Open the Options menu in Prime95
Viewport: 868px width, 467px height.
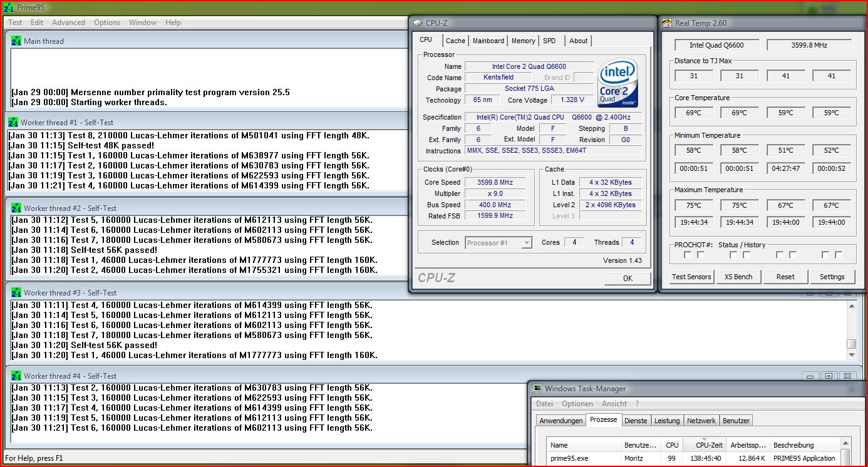[107, 23]
